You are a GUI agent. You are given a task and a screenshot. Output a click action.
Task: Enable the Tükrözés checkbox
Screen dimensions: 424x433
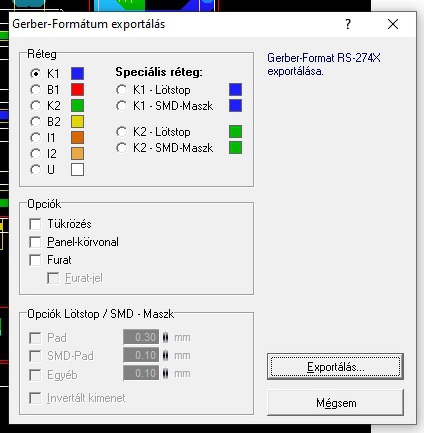click(x=35, y=224)
